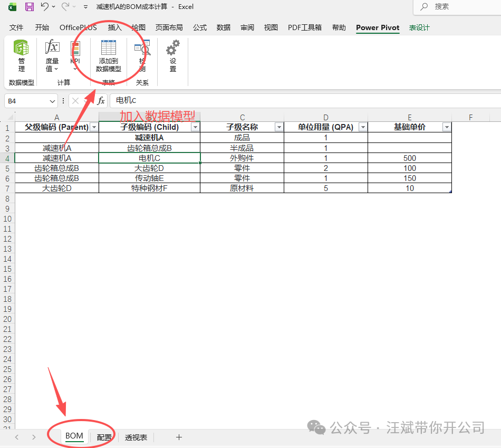The image size is (501, 448).
Task: Open Power Pivot 设置 gear icon
Action: click(x=172, y=50)
